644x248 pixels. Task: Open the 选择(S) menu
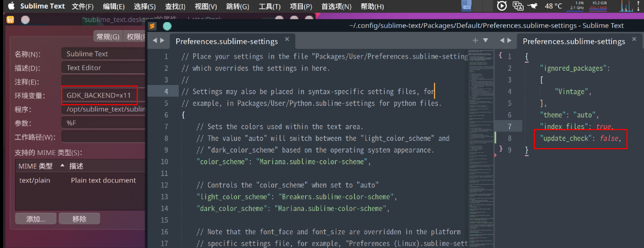tap(145, 6)
